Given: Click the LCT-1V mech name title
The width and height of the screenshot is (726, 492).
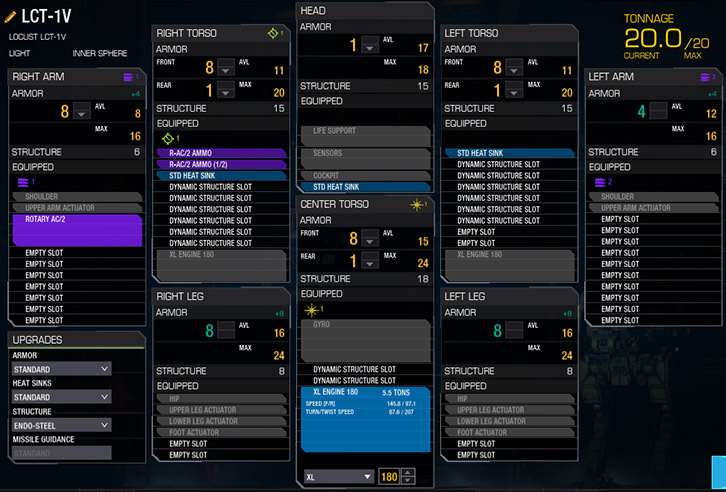Looking at the screenshot, I should pyautogui.click(x=46, y=17).
